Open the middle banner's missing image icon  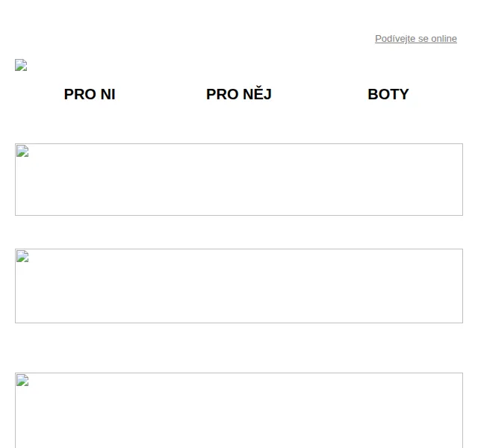[x=22, y=256]
